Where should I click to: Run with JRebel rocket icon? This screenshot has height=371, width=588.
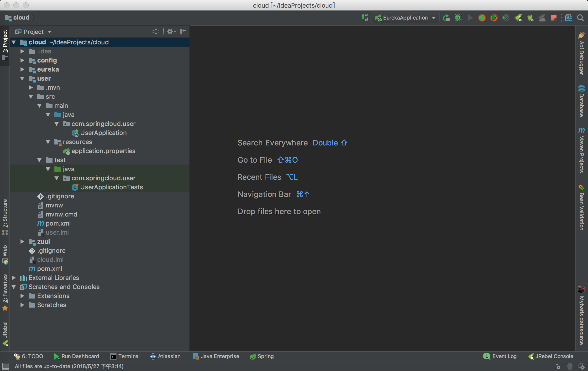point(518,18)
